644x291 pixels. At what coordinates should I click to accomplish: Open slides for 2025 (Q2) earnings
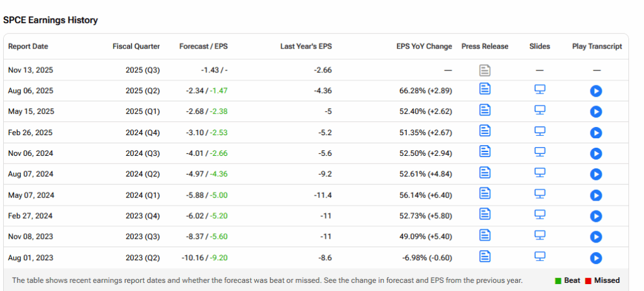coord(540,90)
